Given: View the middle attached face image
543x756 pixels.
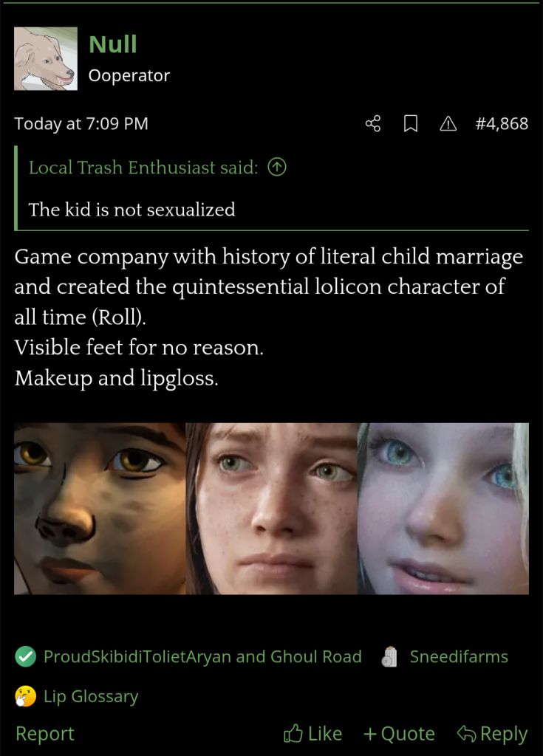Looking at the screenshot, I should (x=271, y=509).
